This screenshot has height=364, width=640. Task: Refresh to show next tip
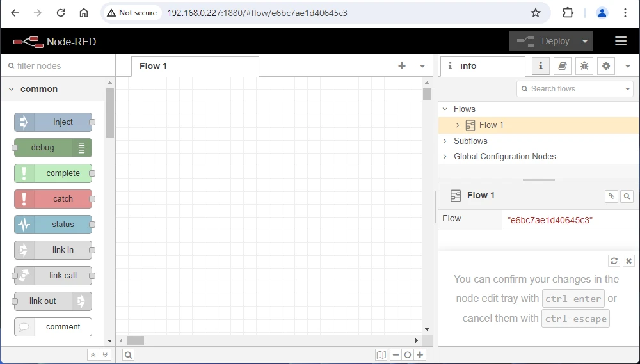coord(614,260)
